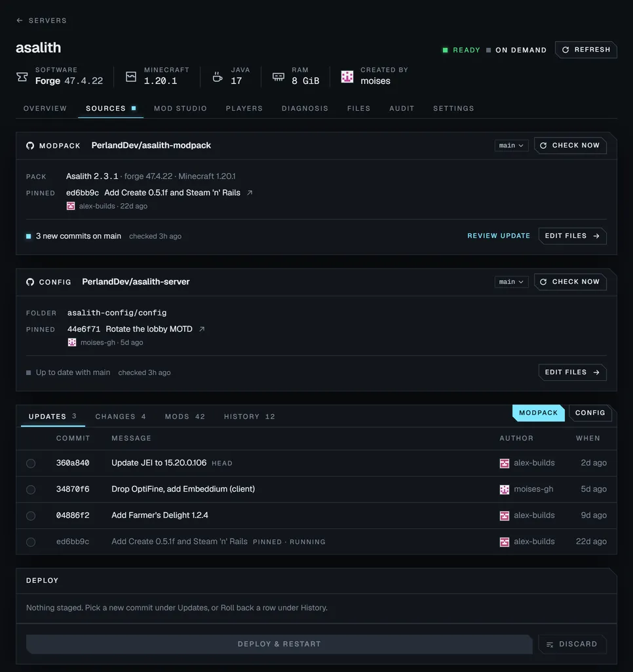Select radio for commit 360a840

point(31,464)
